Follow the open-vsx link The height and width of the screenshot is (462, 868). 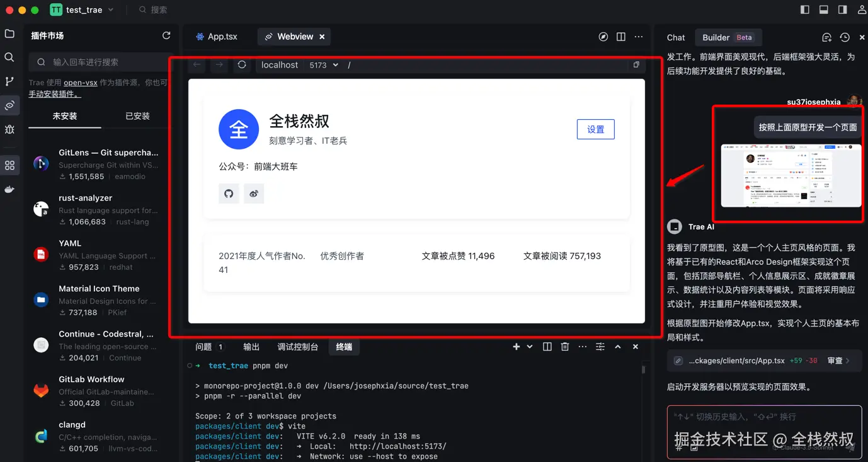coord(81,83)
